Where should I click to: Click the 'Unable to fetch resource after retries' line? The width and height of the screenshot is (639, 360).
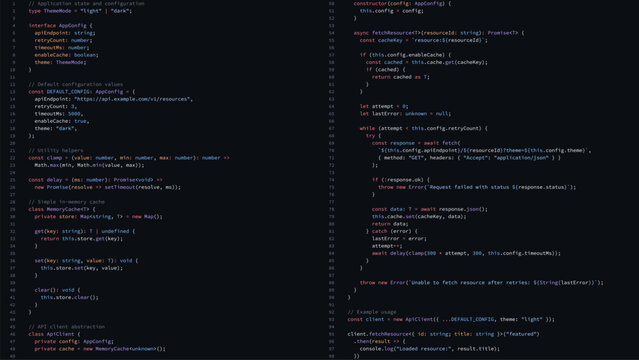point(482,283)
